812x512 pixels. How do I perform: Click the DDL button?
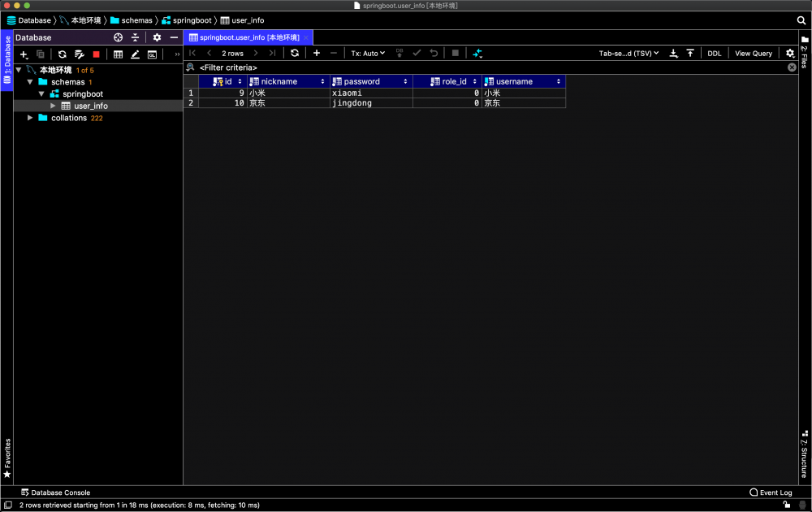click(x=714, y=54)
